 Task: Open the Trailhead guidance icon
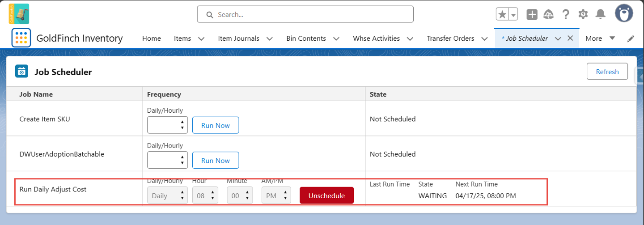(549, 14)
